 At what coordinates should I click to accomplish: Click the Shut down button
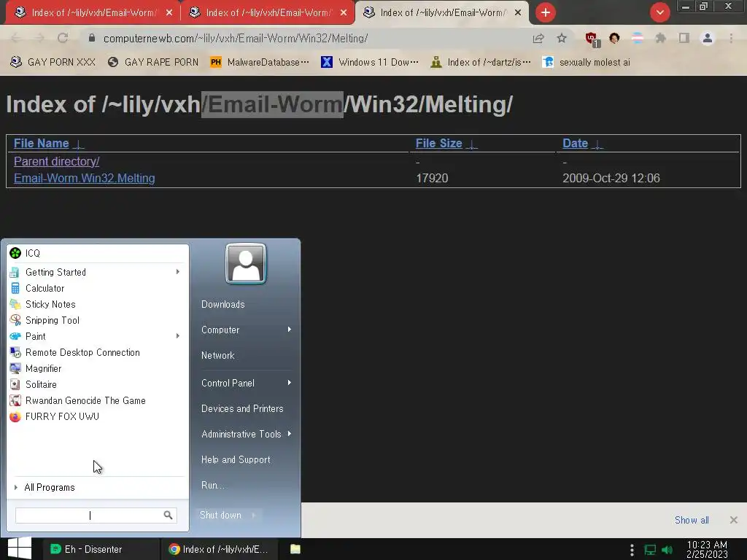(220, 516)
